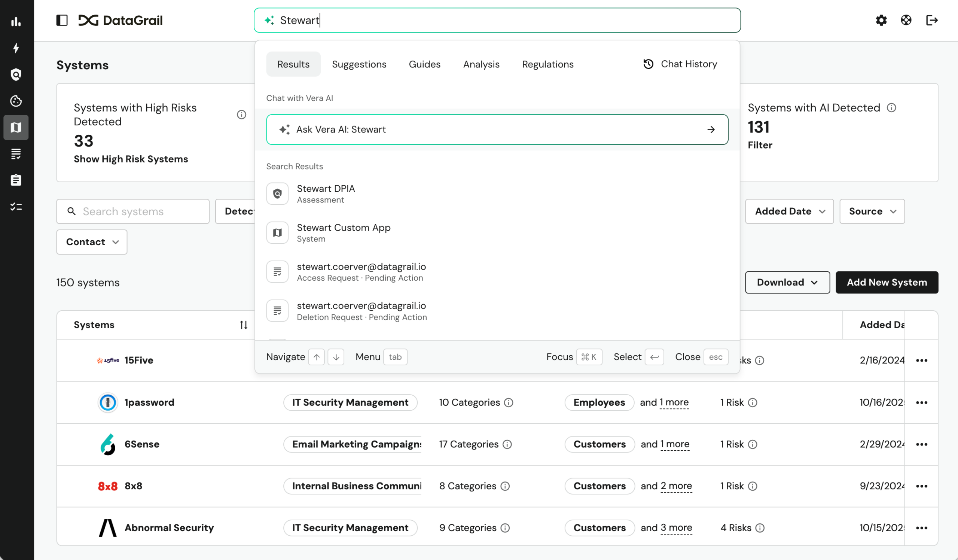The image size is (958, 560).
Task: Open the settings gear icon
Action: [881, 20]
